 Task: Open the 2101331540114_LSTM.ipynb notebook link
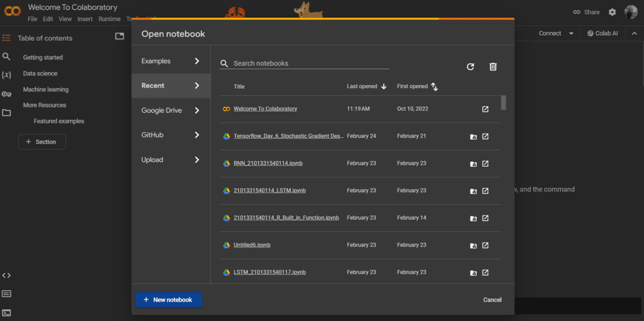(269, 191)
